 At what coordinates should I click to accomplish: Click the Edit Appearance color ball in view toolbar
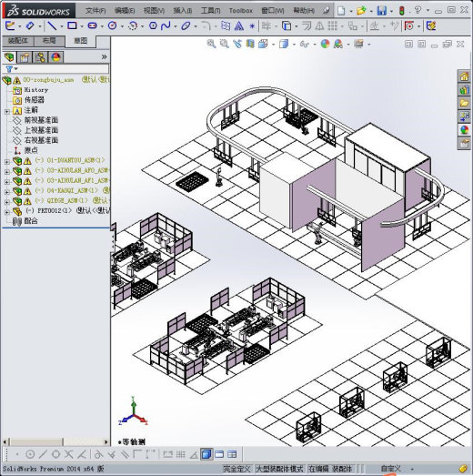point(325,44)
